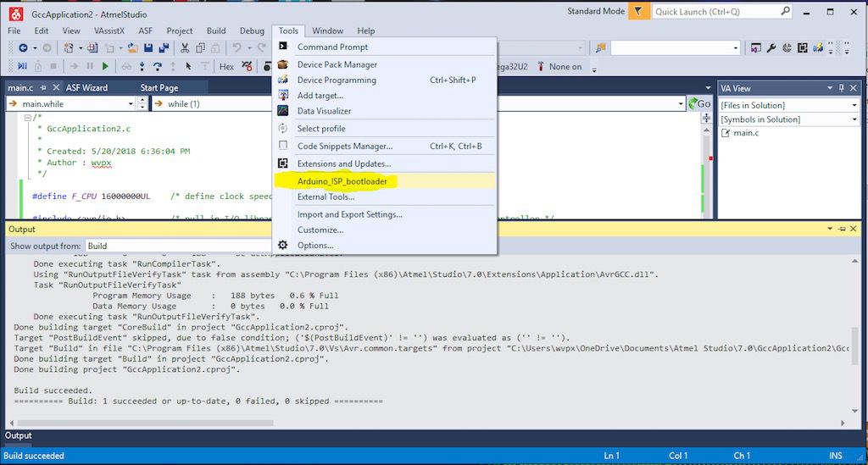868x465 pixels.
Task: Open the 'Show output from' Build dropdown
Action: tap(178, 246)
